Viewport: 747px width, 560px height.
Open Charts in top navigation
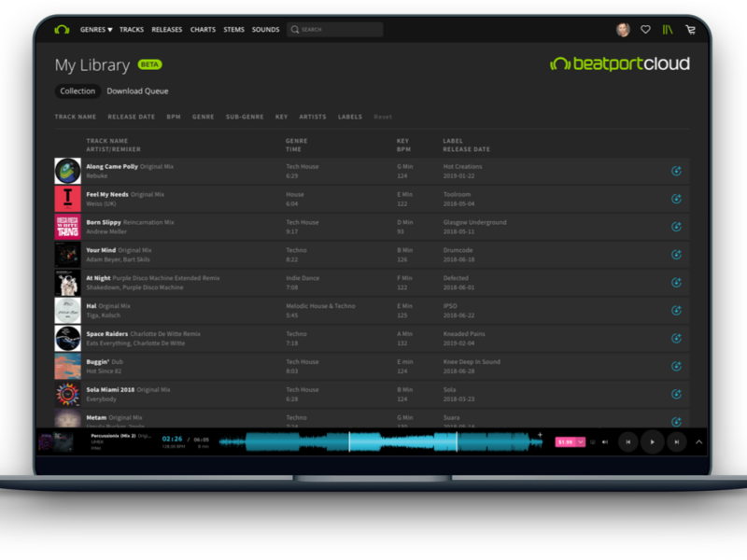tap(203, 30)
